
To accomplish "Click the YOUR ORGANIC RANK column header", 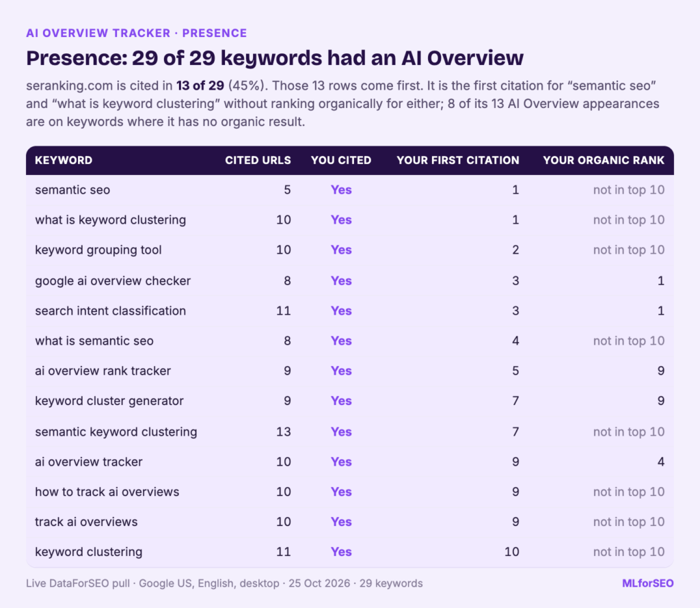I will click(x=604, y=160).
